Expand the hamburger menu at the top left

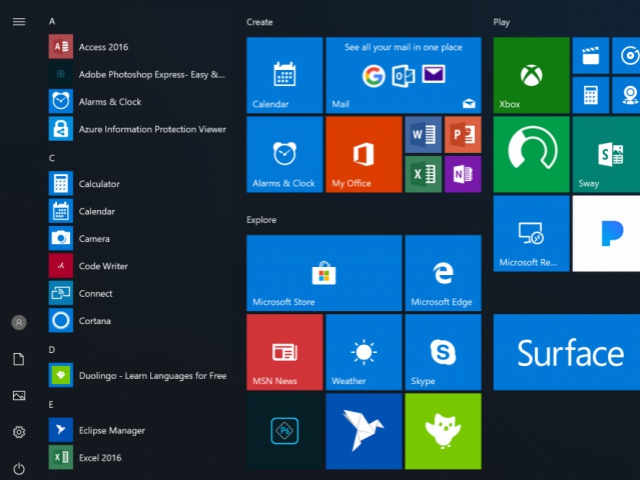(18, 21)
